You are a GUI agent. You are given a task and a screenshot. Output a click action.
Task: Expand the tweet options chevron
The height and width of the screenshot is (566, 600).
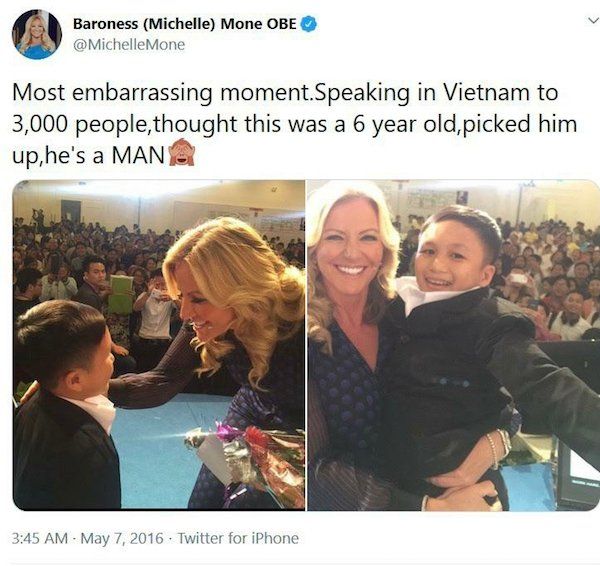593,20
